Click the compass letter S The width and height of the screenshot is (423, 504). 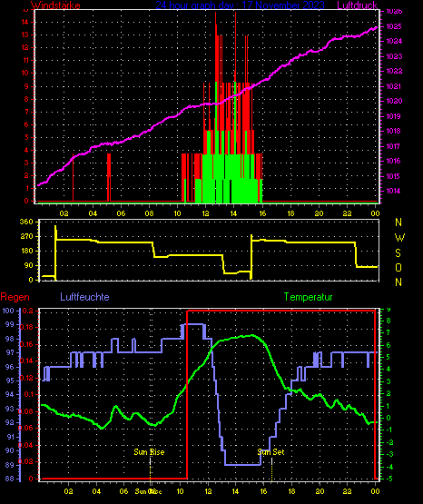coord(398,253)
